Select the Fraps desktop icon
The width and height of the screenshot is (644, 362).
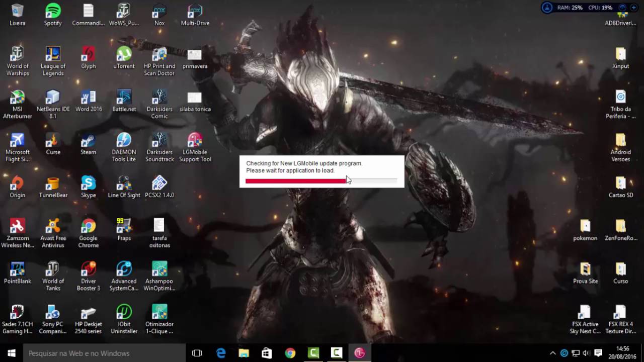pyautogui.click(x=124, y=230)
